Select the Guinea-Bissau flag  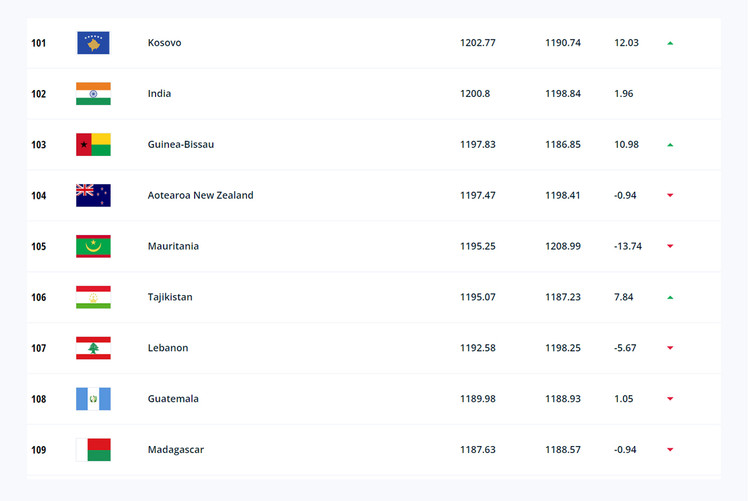[x=93, y=145]
